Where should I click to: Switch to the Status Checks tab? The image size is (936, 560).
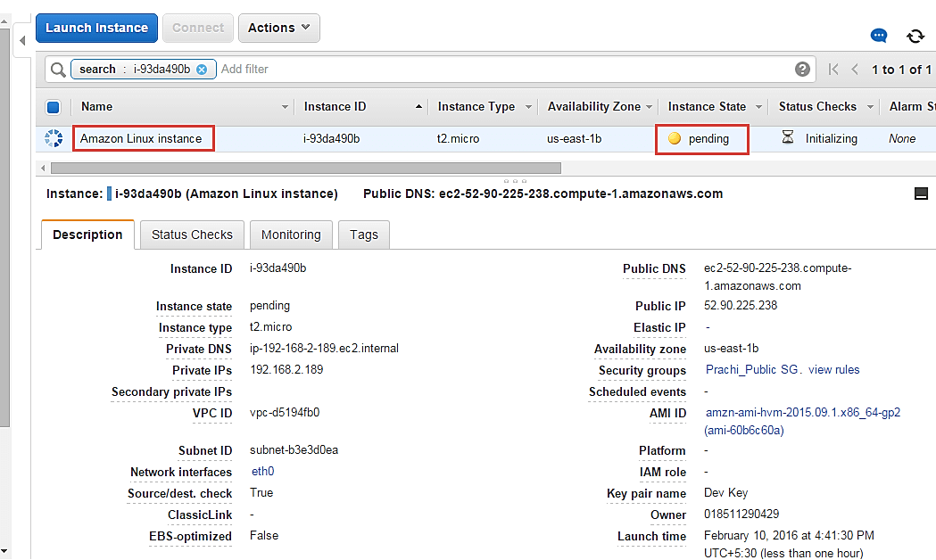click(x=192, y=235)
